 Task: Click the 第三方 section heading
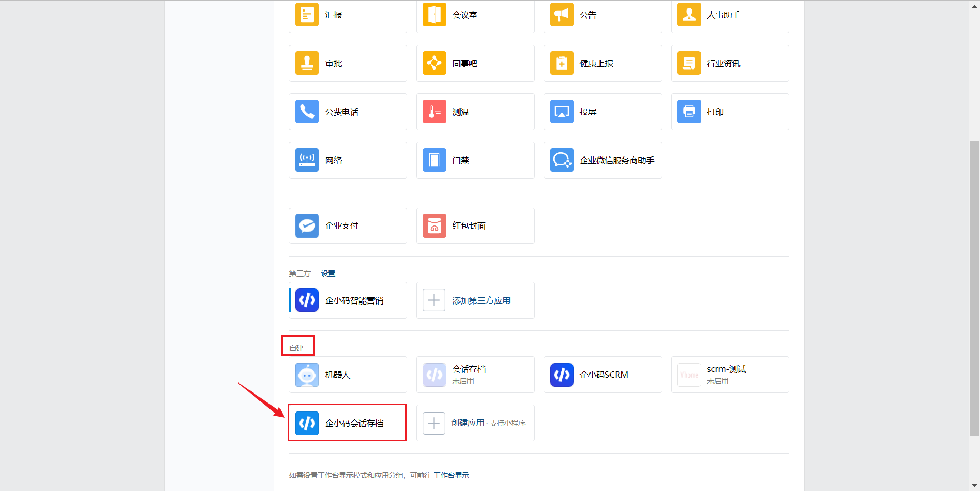click(x=299, y=273)
